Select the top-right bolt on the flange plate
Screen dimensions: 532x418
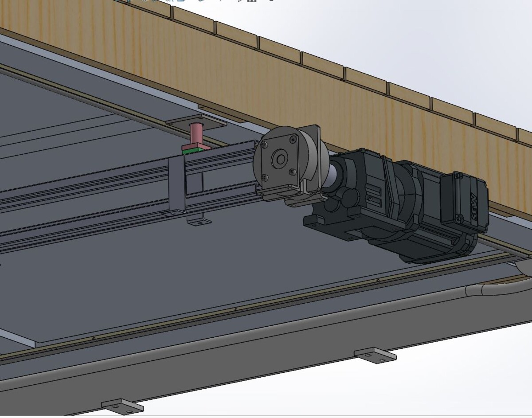pos(292,139)
